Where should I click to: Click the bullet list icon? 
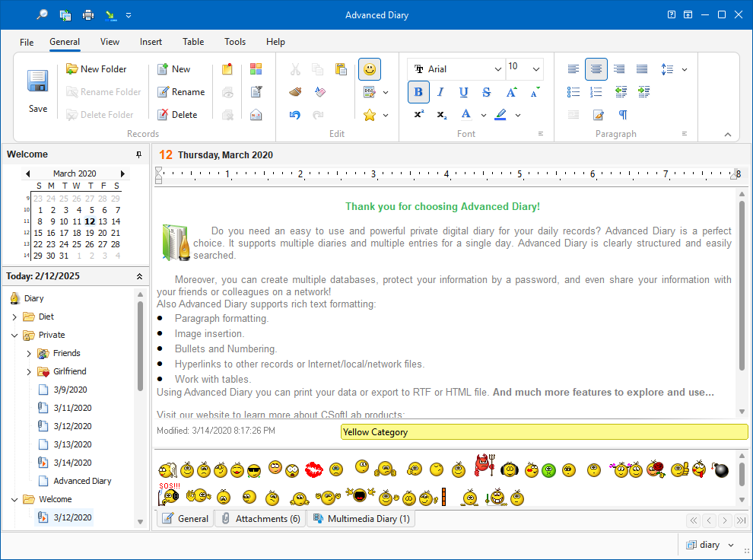[x=573, y=92]
